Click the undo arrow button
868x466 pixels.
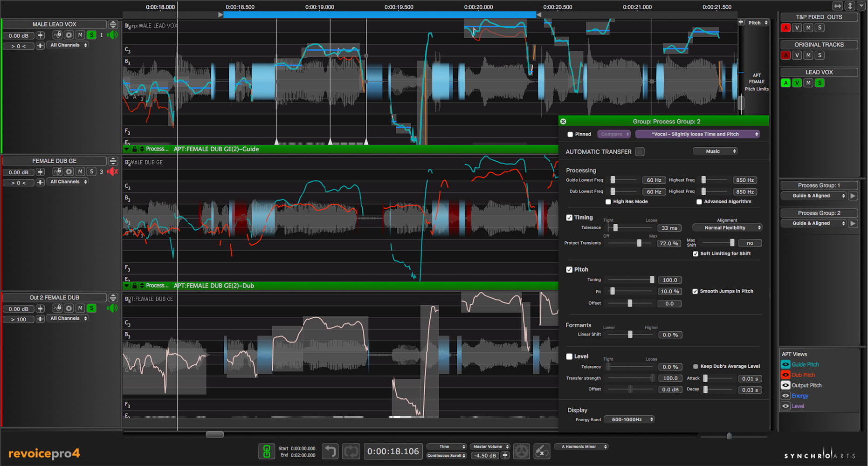click(x=330, y=451)
